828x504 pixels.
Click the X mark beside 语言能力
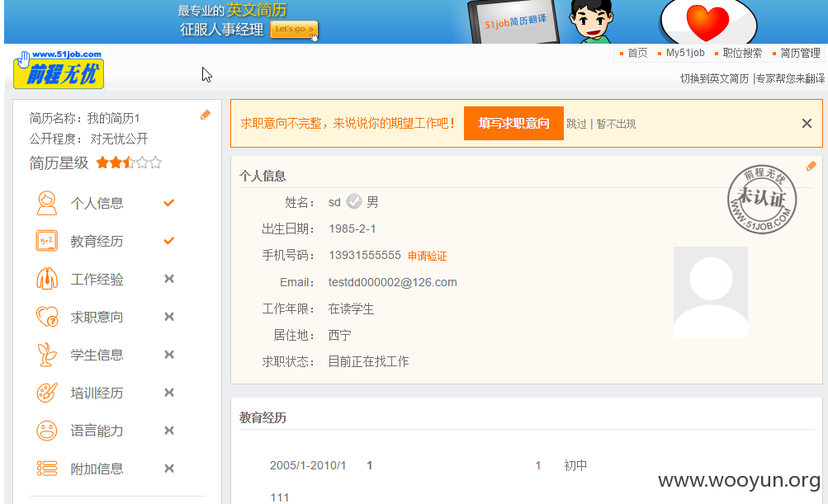169,431
